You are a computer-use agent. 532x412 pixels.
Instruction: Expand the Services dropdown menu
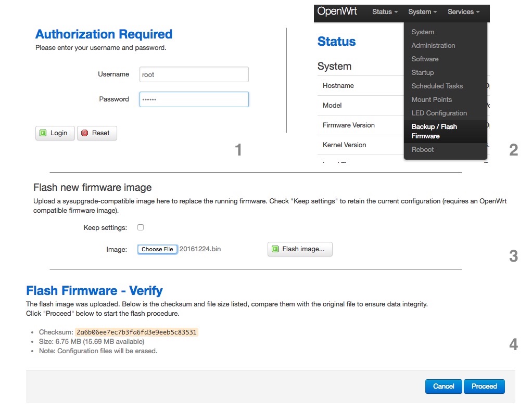[463, 12]
